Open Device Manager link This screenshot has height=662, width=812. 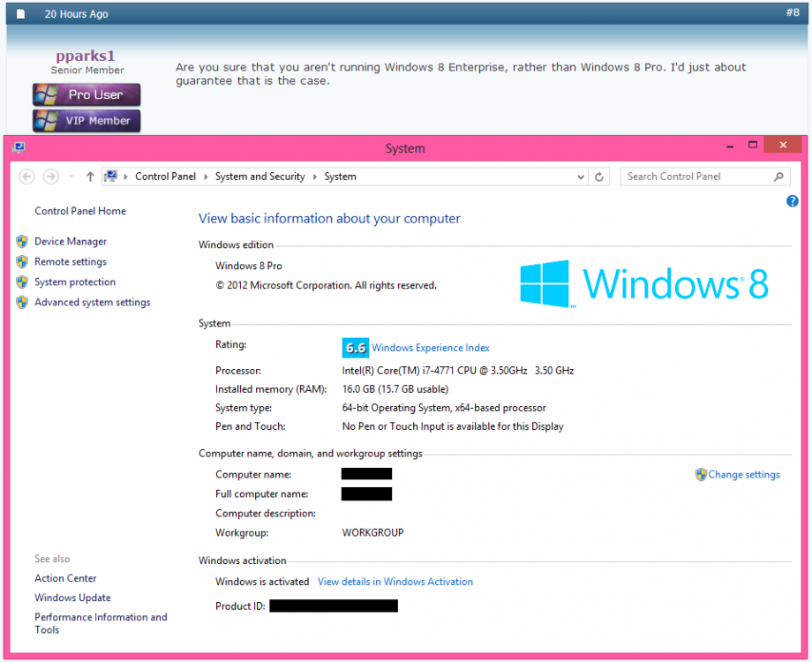(x=71, y=241)
